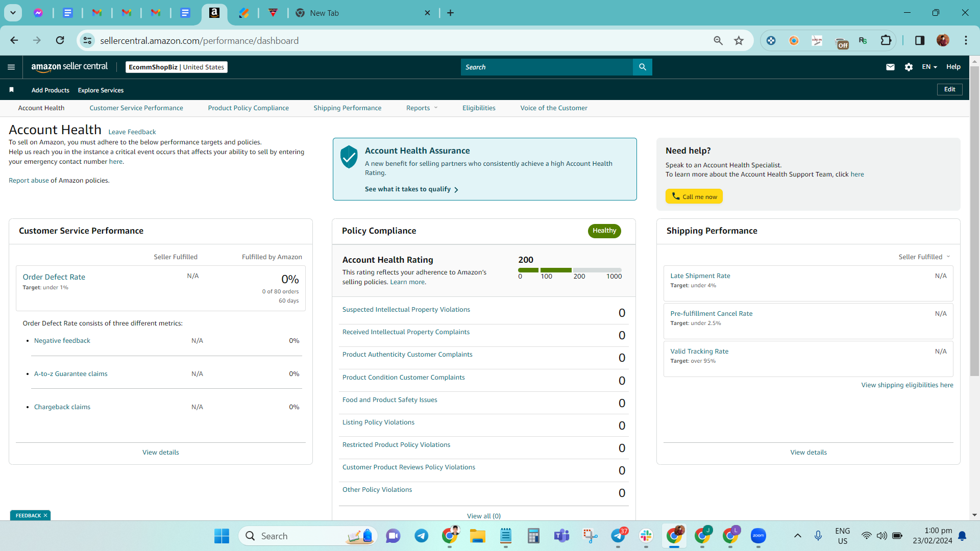Click the Seller Central search field
The width and height of the screenshot is (980, 551).
tap(547, 67)
